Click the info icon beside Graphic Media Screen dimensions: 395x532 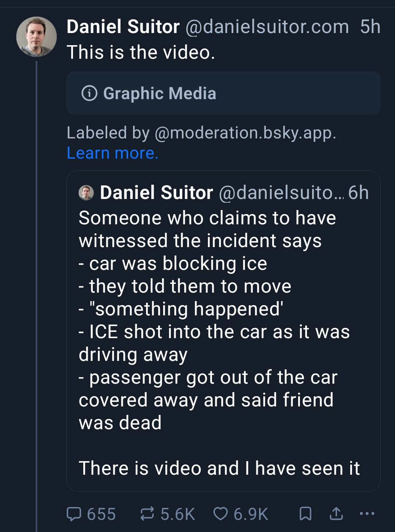89,93
